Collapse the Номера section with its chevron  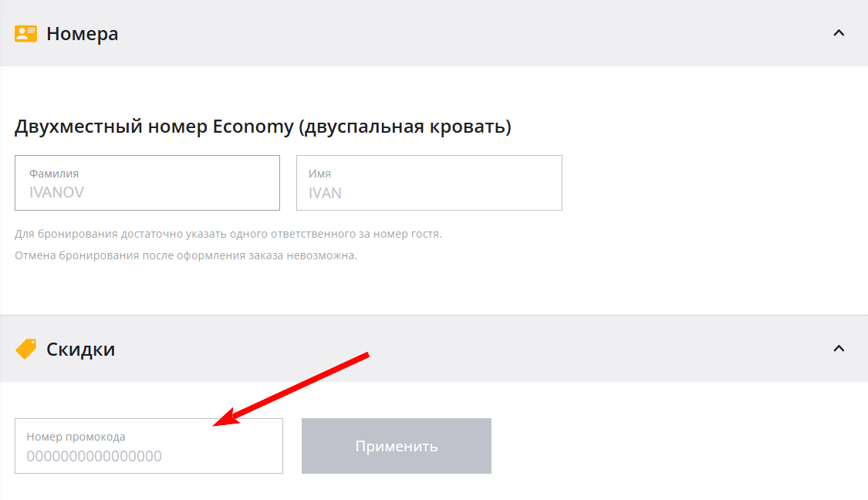pos(839,33)
